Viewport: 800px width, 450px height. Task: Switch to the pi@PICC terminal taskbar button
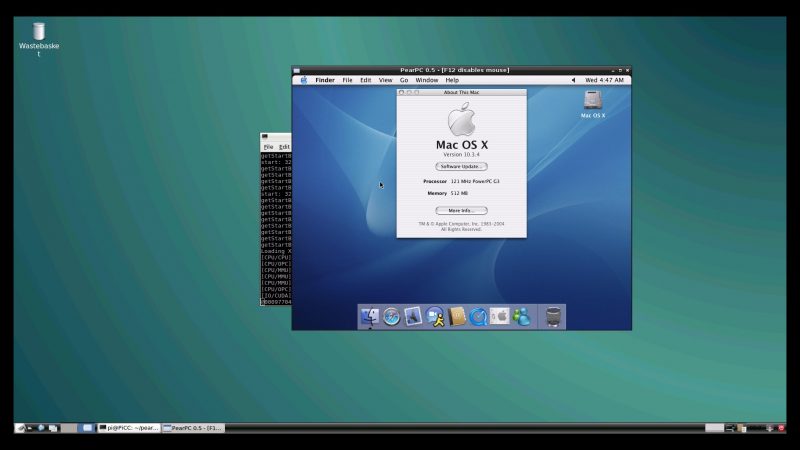129,428
